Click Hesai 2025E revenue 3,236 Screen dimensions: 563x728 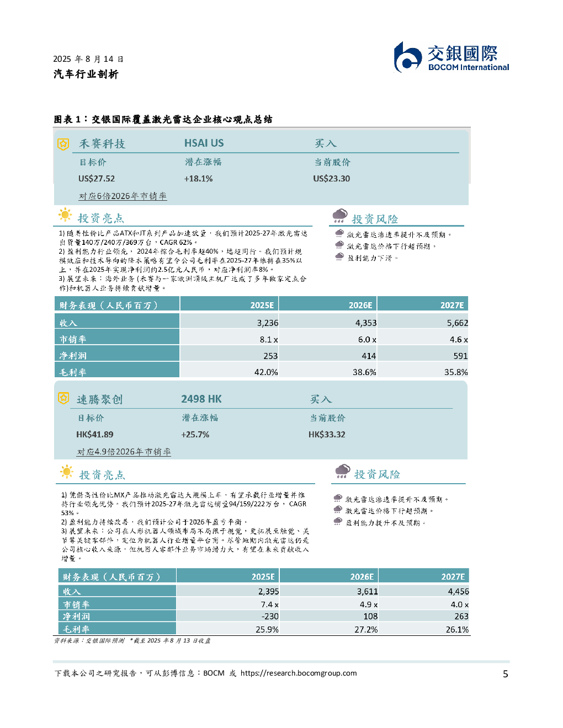click(x=268, y=323)
